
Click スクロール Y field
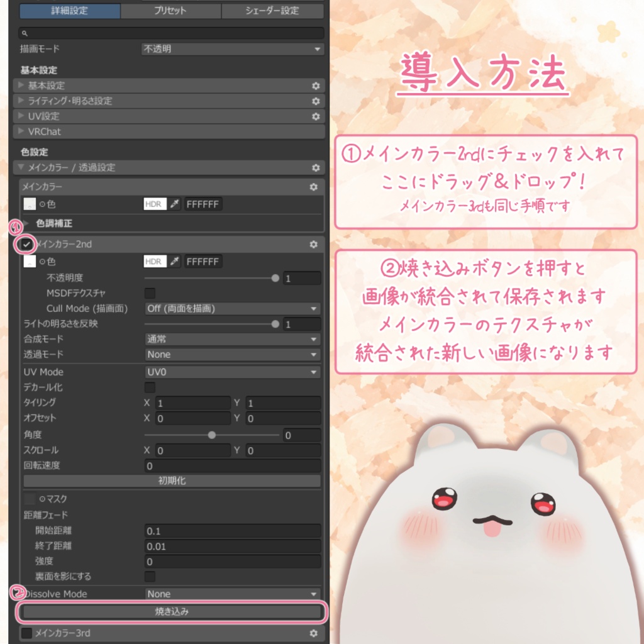284,450
